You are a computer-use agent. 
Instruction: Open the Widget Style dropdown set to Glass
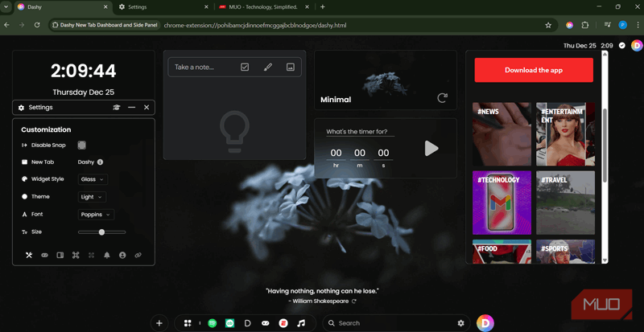[93, 179]
